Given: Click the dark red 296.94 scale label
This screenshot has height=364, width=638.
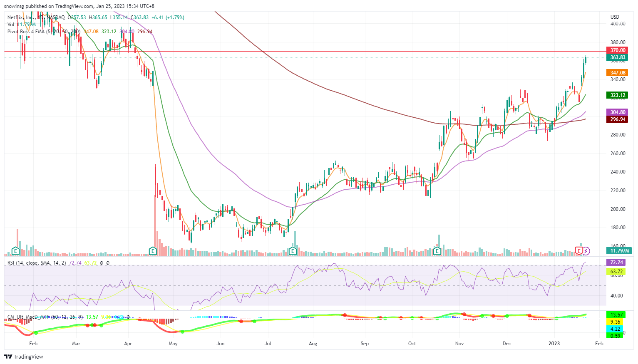Looking at the screenshot, I should coord(618,119).
